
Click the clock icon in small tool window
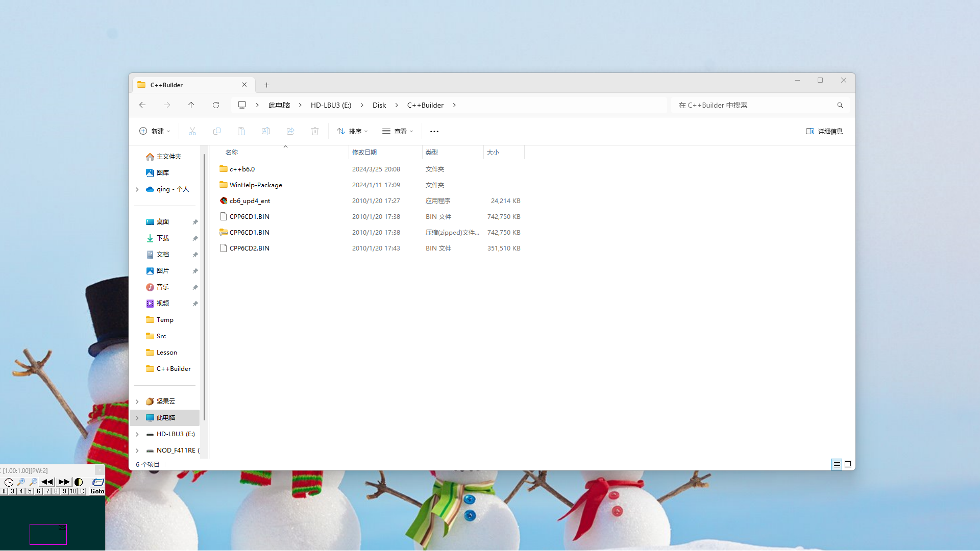[9, 482]
